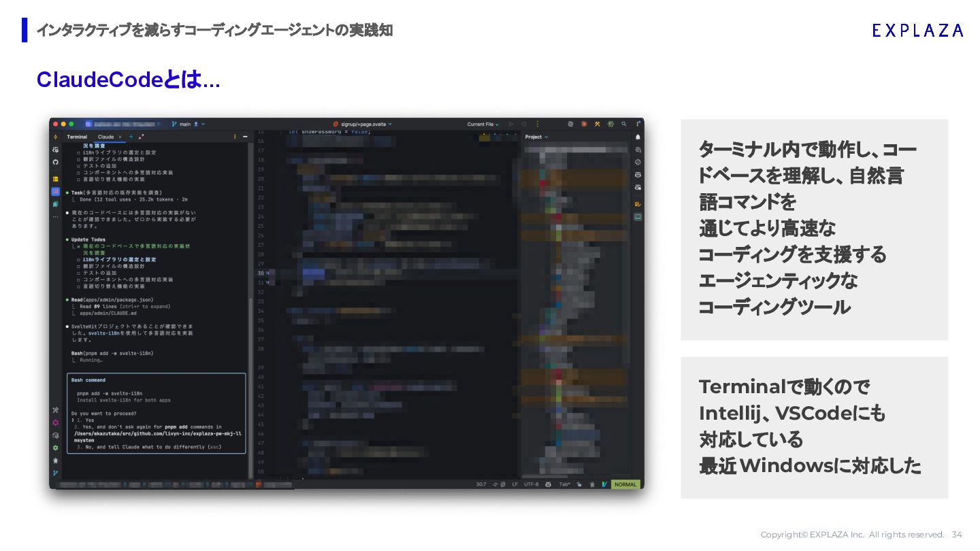This screenshot has width=980, height=551.
Task: Open the pink gear tool window icon
Action: 55,422
